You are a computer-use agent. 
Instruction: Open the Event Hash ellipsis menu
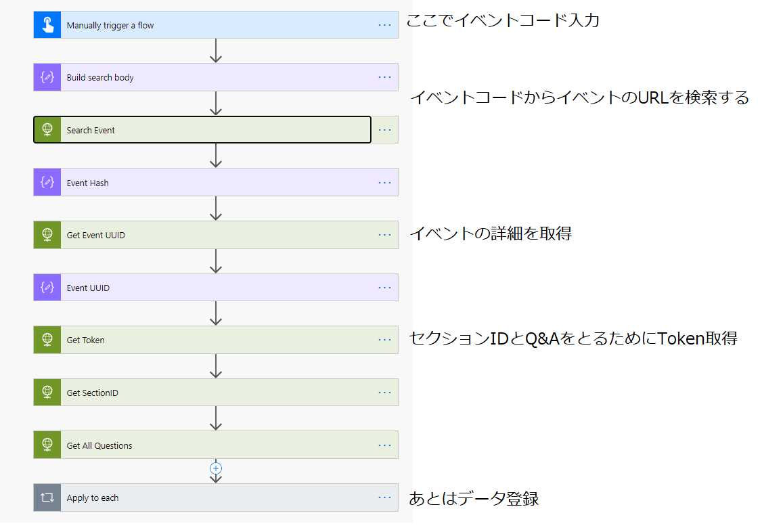[x=384, y=183]
